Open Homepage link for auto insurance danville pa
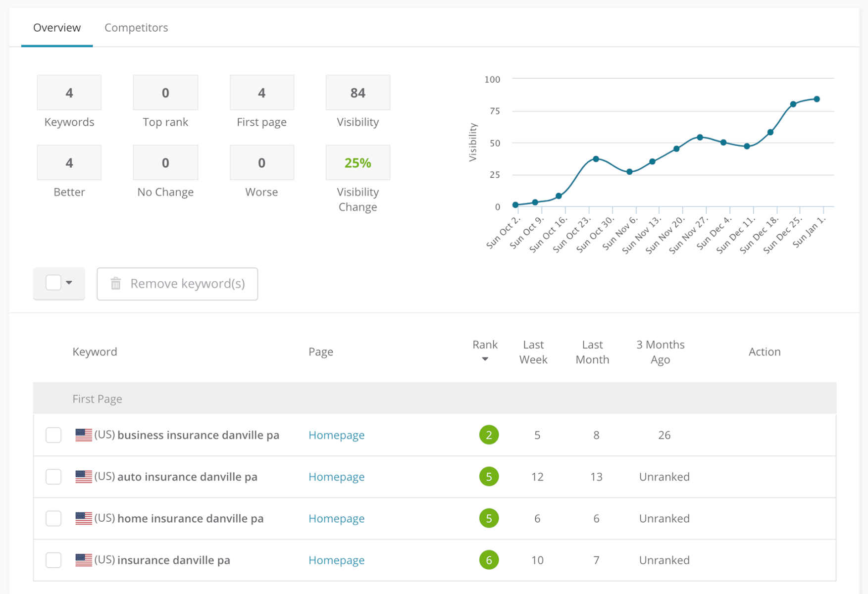The image size is (868, 594). [337, 477]
